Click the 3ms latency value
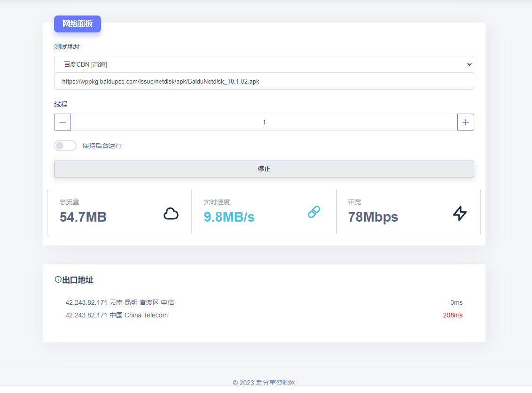Screen dimensions: 532x393 click(456, 302)
